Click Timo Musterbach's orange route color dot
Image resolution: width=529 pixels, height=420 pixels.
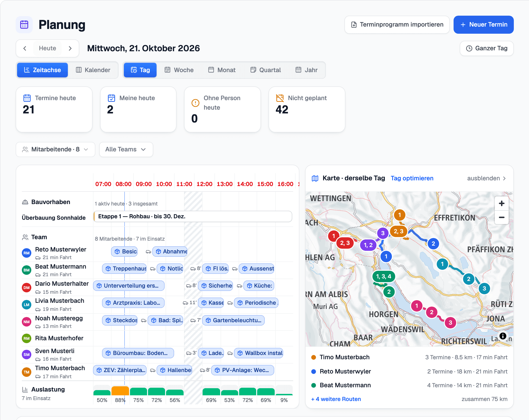coord(313,357)
